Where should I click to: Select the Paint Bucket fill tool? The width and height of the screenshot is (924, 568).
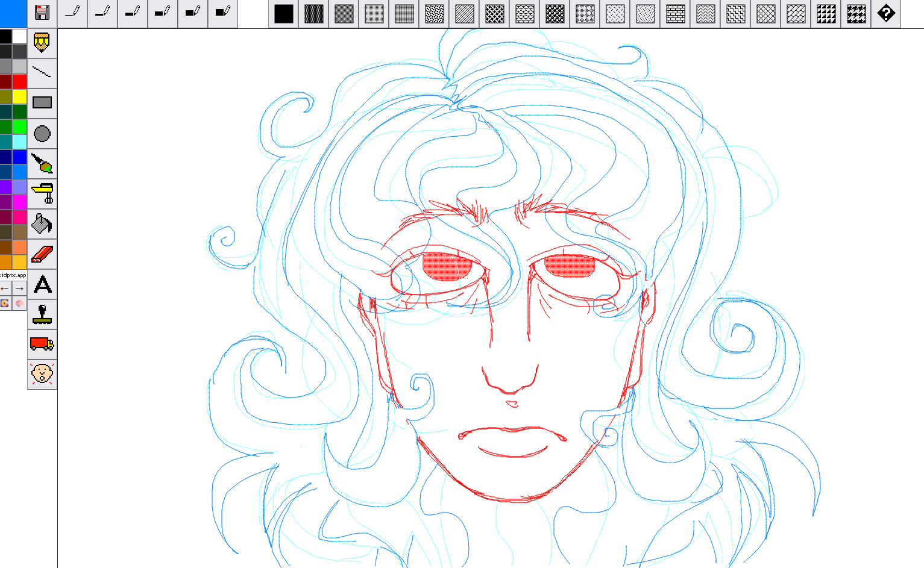(x=42, y=224)
